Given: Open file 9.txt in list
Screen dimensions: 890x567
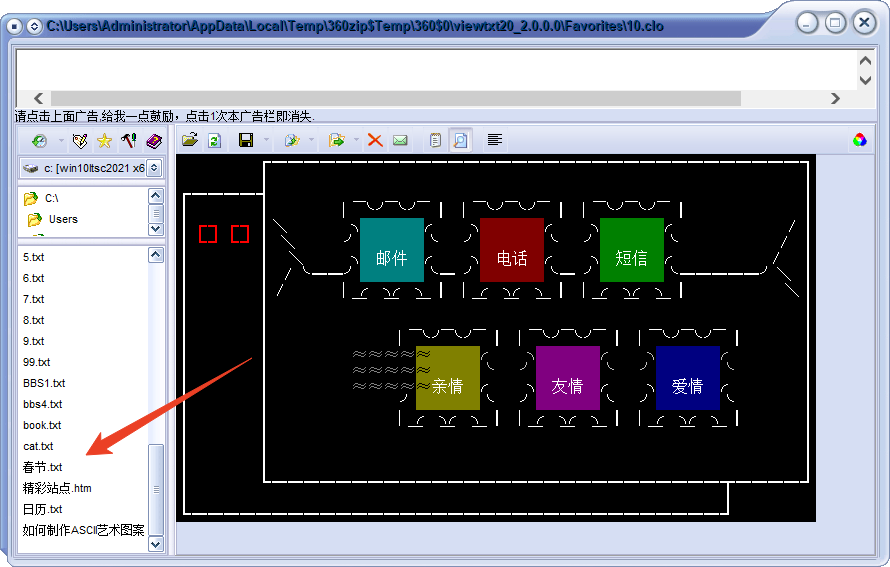Looking at the screenshot, I should (33, 341).
